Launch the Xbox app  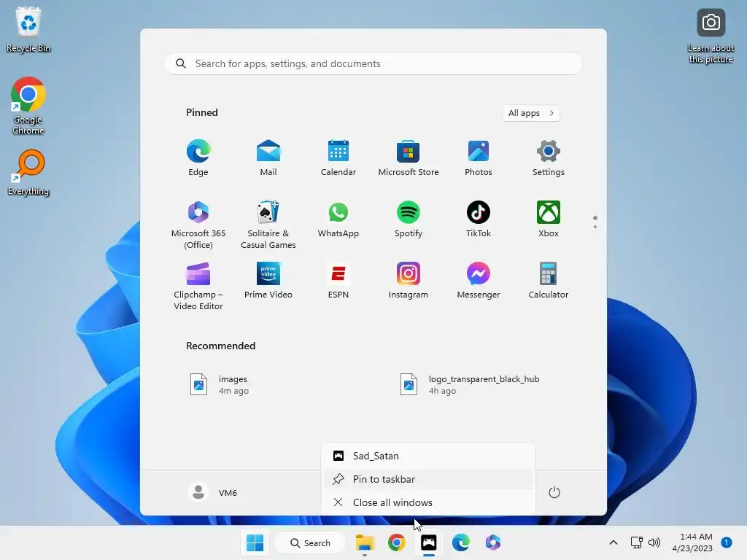click(x=549, y=219)
